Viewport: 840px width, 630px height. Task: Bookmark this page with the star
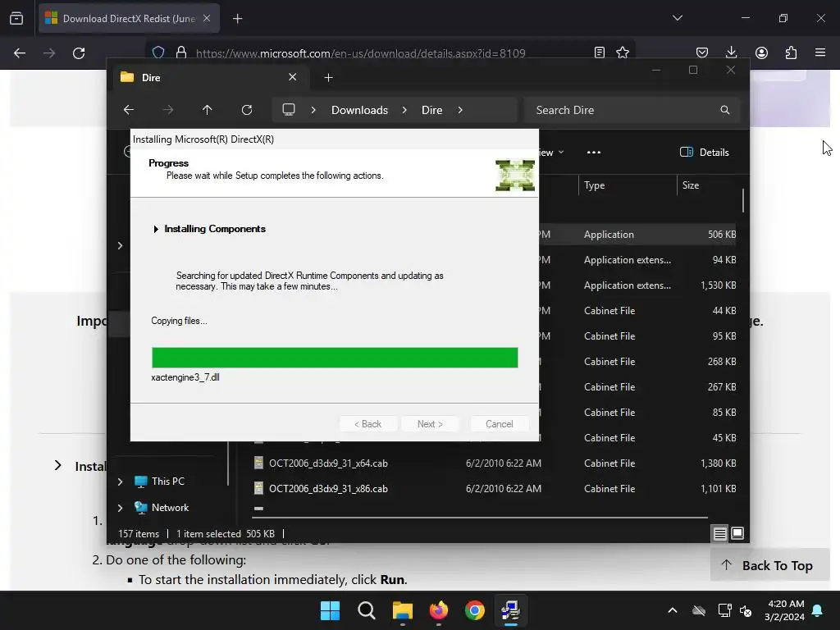coord(623,52)
